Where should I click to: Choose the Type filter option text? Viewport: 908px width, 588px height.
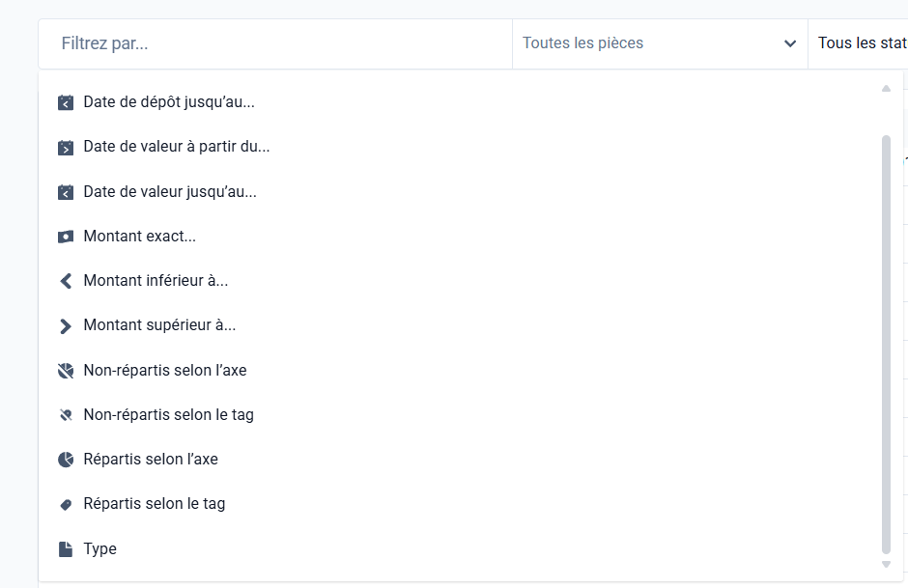(100, 549)
